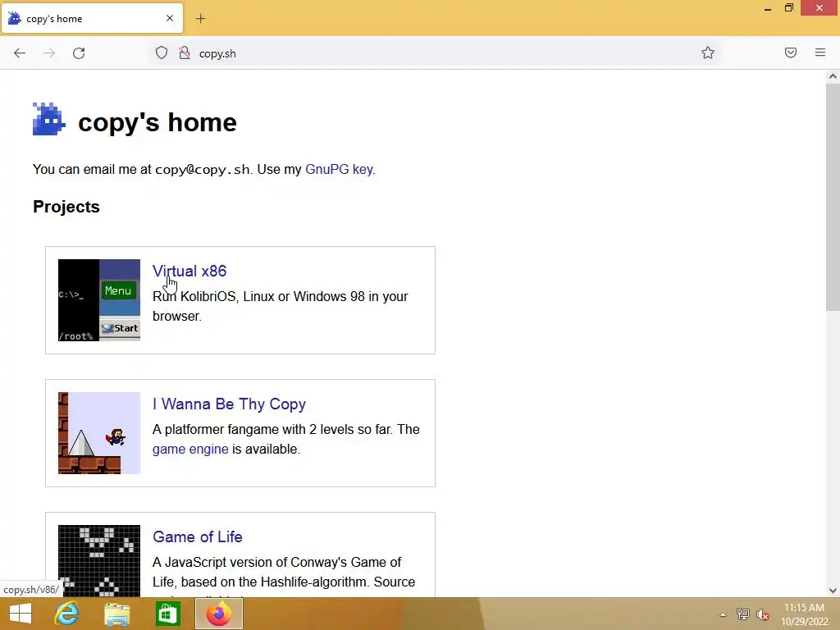
Task: Click the forward navigation arrow
Action: pyautogui.click(x=49, y=53)
